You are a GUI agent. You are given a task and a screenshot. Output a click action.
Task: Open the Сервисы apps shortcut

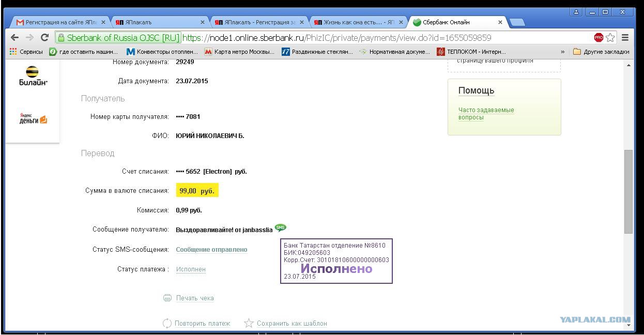coord(26,52)
